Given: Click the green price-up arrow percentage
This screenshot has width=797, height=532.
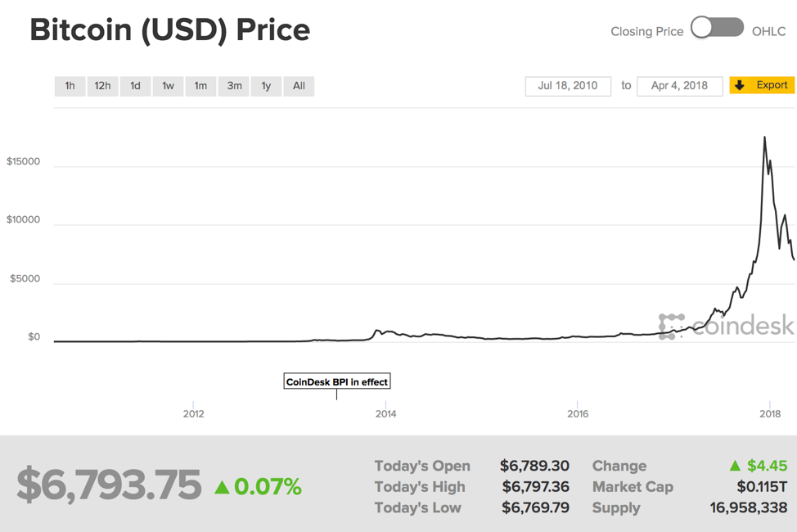Looking at the screenshot, I should coord(258,487).
